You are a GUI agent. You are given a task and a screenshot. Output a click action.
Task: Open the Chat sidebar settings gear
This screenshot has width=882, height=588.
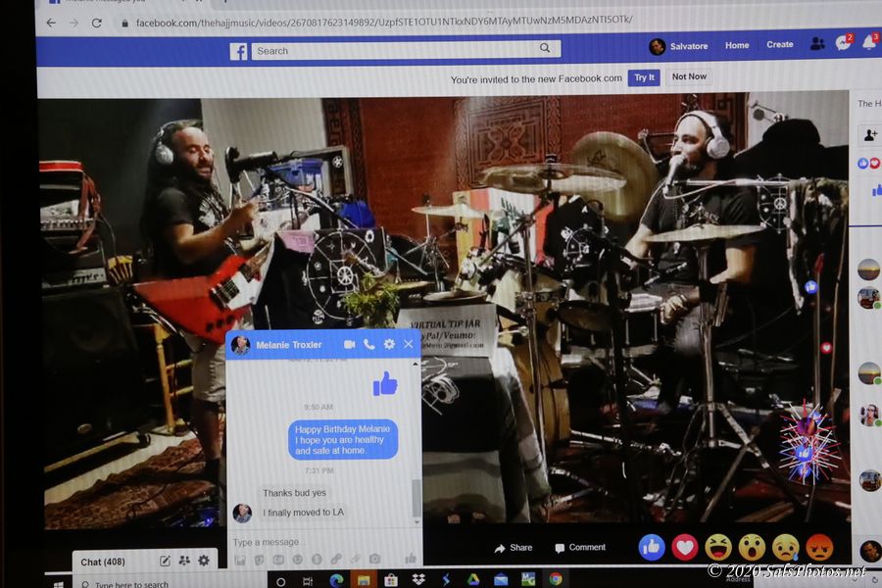coord(204,561)
